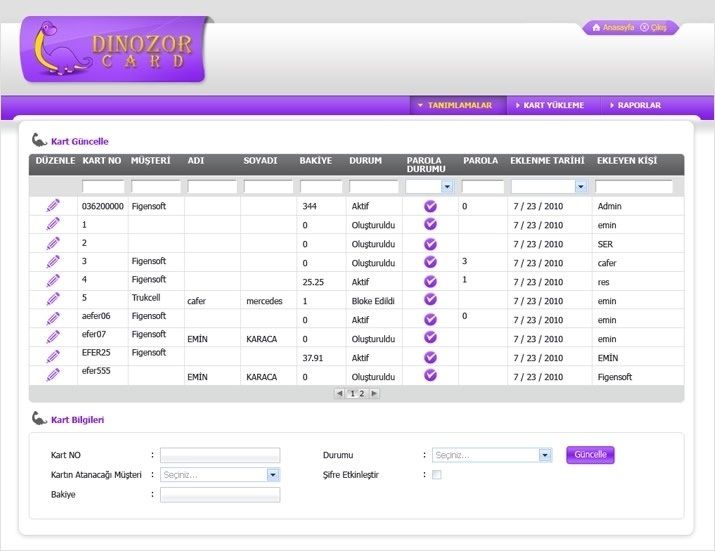Click the Çıkış link text
715x551 pixels.
point(658,27)
